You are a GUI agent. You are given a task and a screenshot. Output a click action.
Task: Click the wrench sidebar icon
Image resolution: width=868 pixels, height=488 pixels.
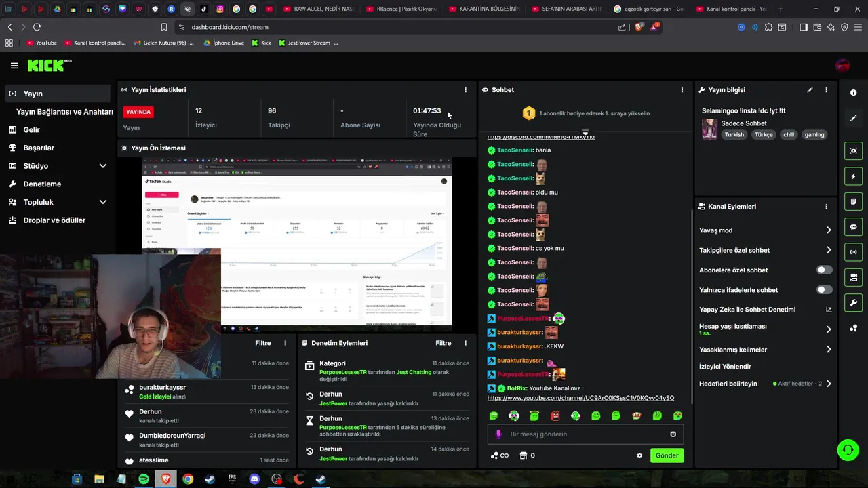point(853,303)
